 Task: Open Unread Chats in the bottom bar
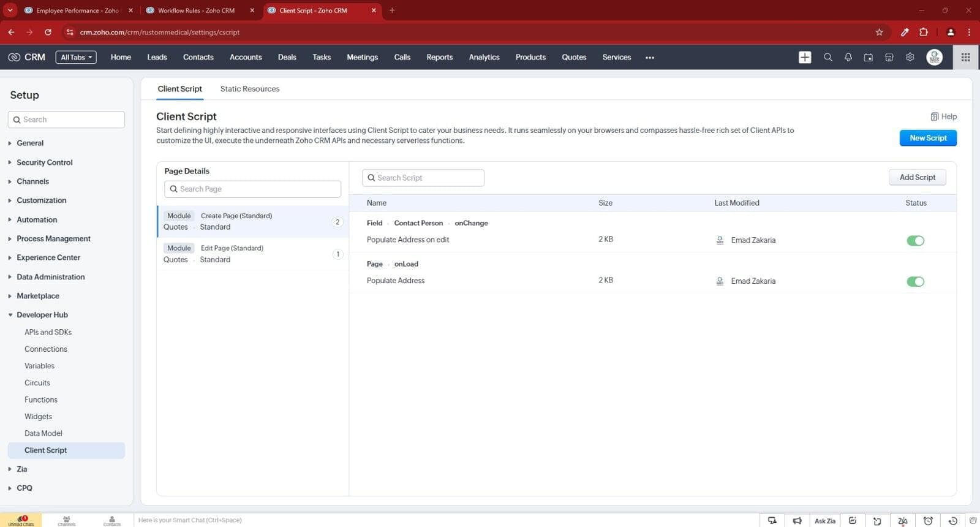(21, 520)
